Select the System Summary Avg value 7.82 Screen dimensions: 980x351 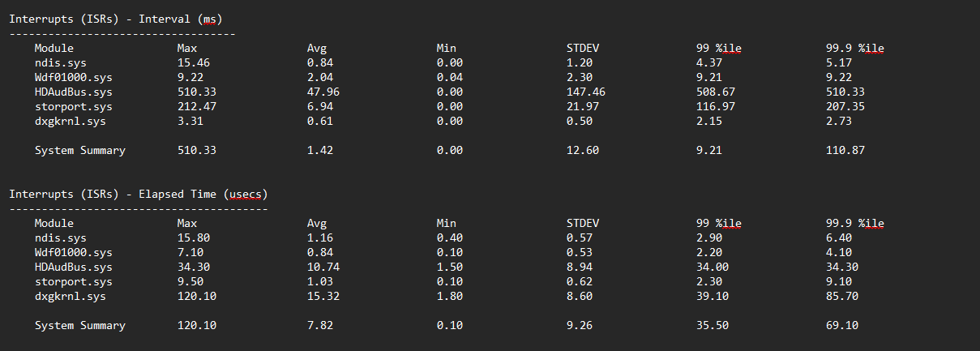point(319,325)
